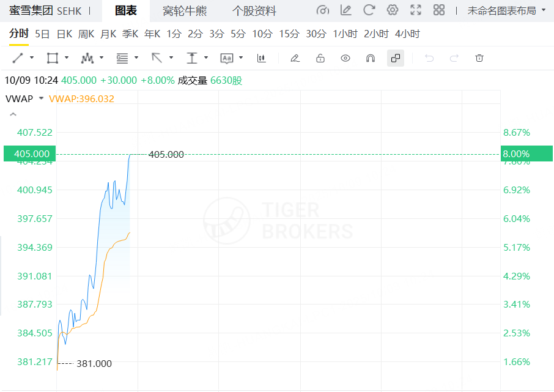The height and width of the screenshot is (392, 554).
Task: Collapse indicator legend with up chevron
Action: pos(13,114)
